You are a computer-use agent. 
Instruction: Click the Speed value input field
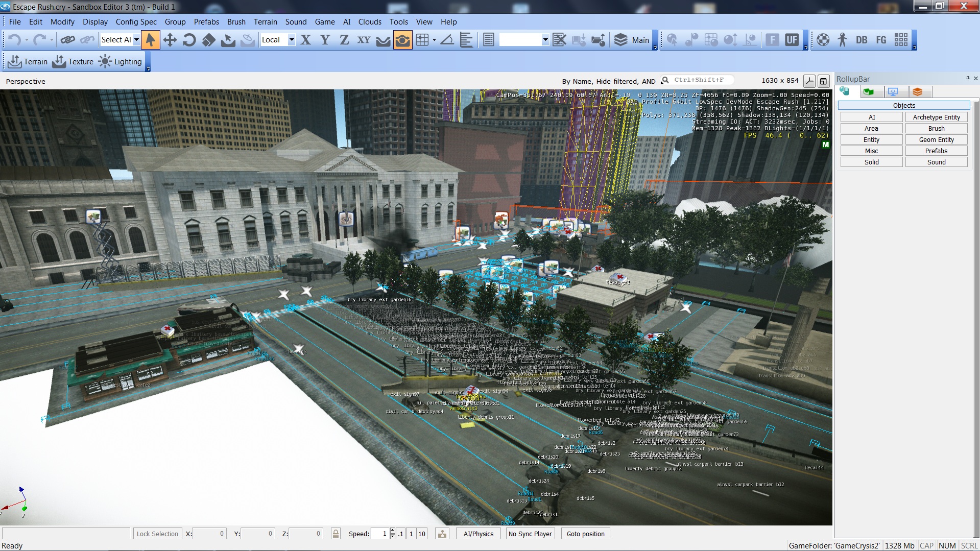coord(379,534)
